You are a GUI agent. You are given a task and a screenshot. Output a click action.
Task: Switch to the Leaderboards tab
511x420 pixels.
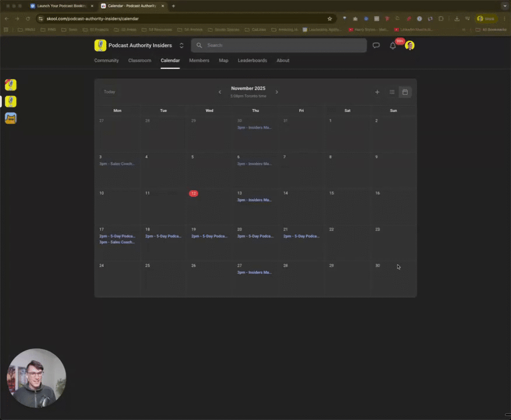252,60
